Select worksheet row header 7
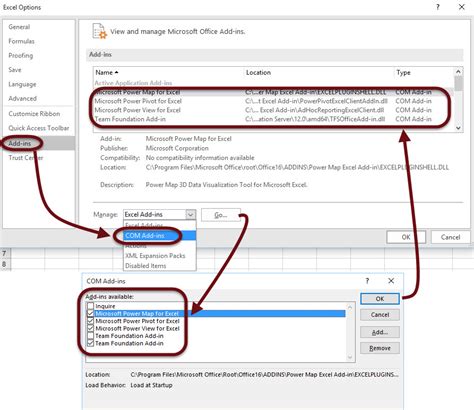This screenshot has width=474, height=410. click(5, 254)
